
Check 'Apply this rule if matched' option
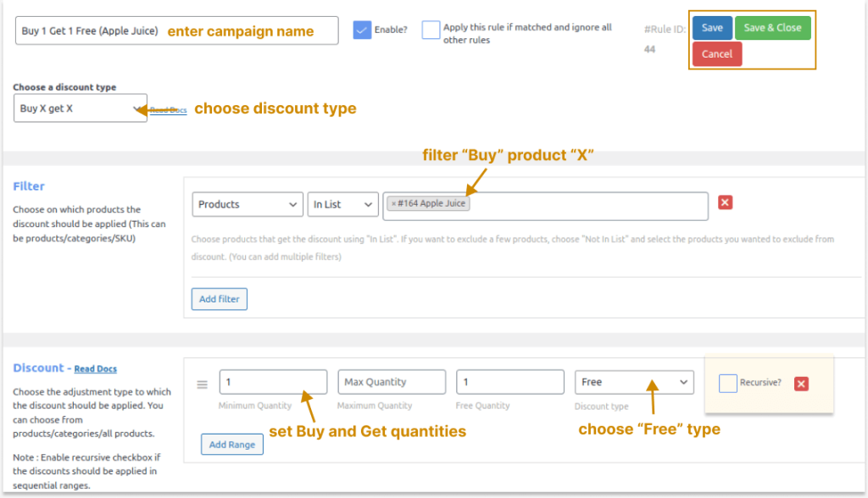click(431, 29)
